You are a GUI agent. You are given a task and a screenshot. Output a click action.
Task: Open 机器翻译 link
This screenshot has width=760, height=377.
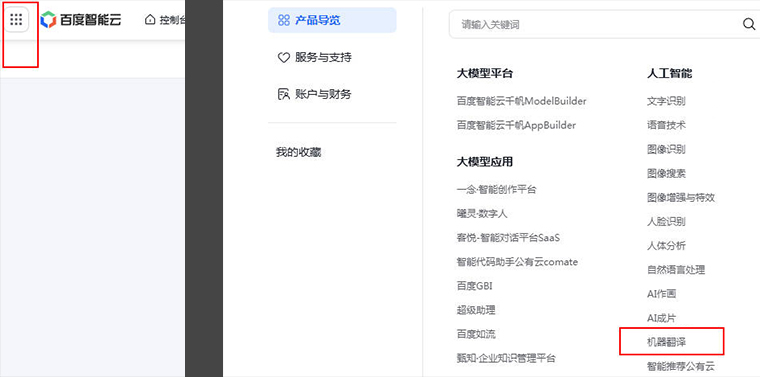666,342
